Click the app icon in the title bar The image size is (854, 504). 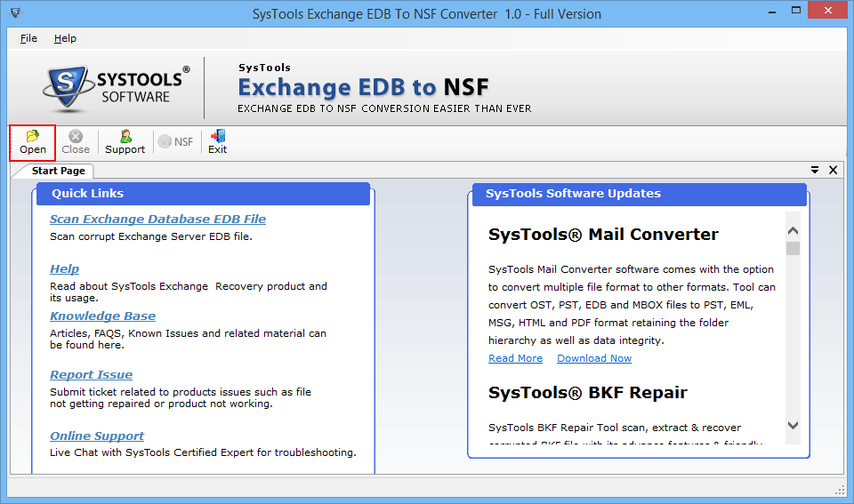click(x=15, y=12)
